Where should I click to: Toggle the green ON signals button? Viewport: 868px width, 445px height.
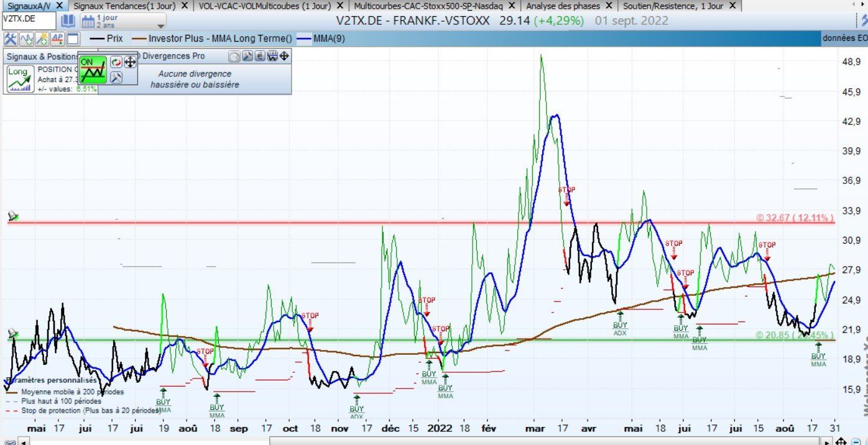pyautogui.click(x=93, y=70)
